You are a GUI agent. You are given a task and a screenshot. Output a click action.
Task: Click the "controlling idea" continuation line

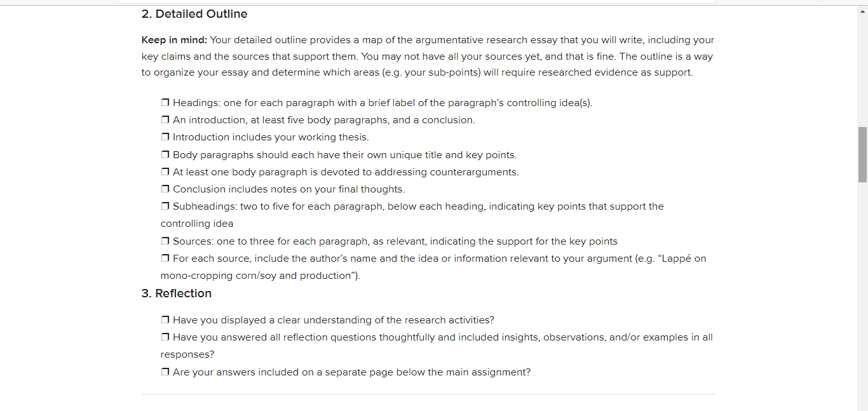(x=197, y=224)
